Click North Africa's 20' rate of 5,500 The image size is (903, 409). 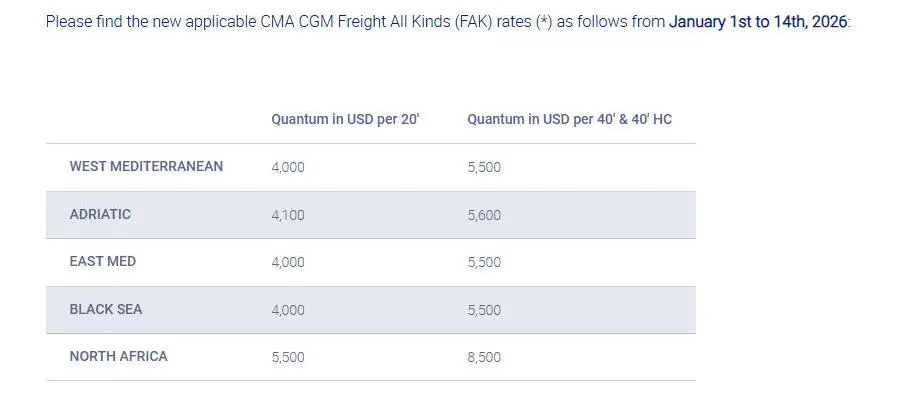click(x=288, y=357)
